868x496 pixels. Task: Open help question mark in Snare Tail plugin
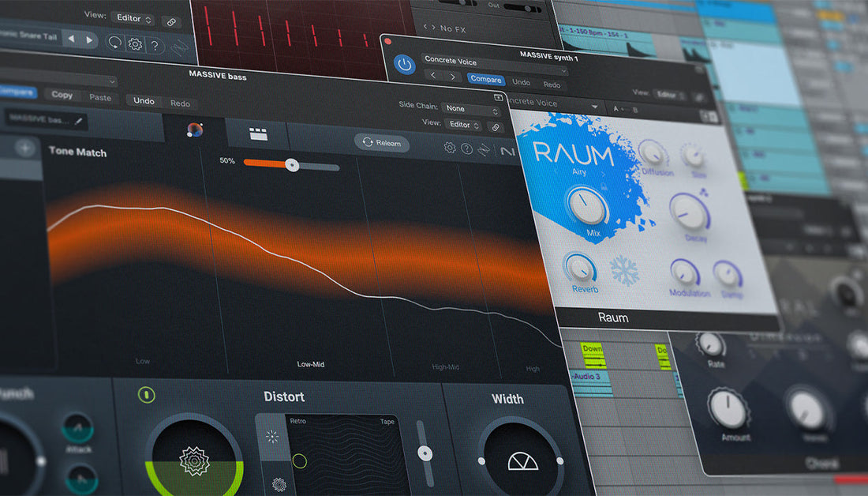point(155,46)
